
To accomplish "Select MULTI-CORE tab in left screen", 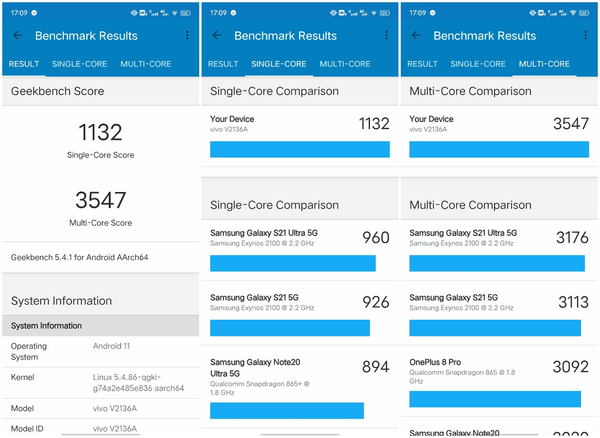I will (146, 64).
